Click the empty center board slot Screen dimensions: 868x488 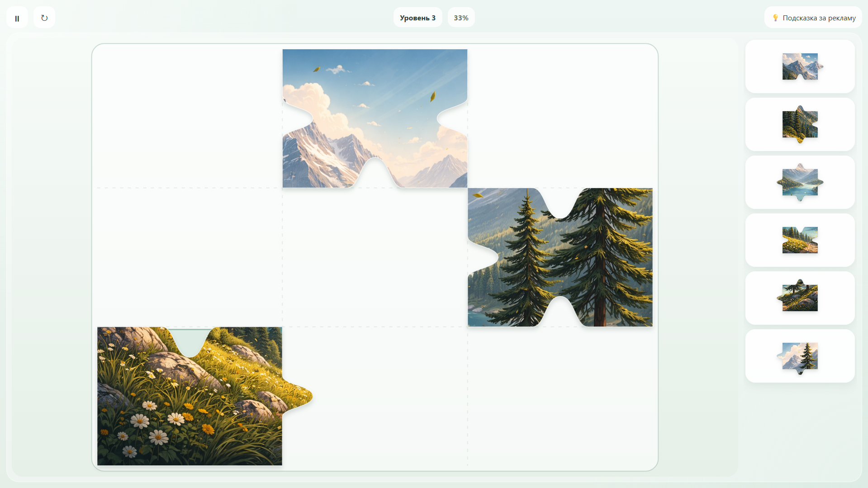pyautogui.click(x=375, y=257)
